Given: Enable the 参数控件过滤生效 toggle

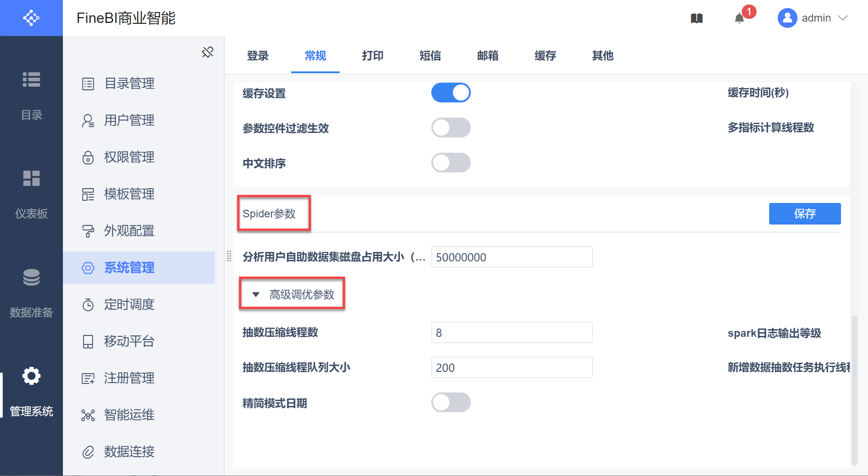Looking at the screenshot, I should click(451, 128).
